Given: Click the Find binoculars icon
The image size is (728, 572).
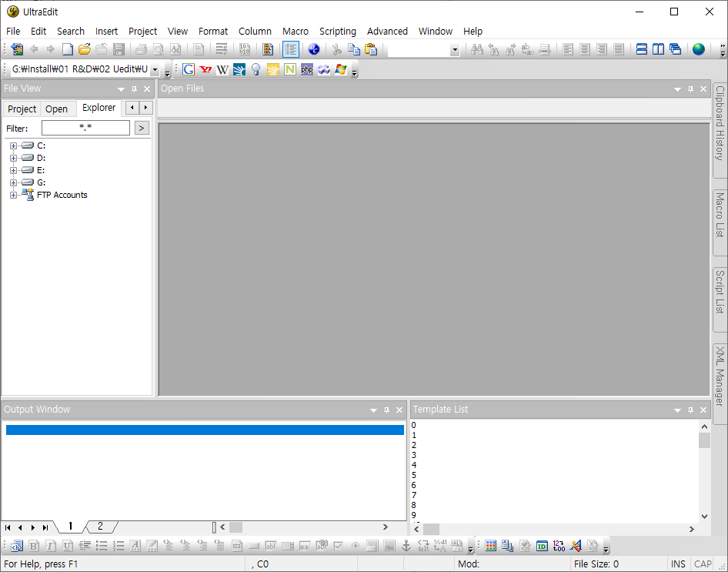Looking at the screenshot, I should pos(477,49).
